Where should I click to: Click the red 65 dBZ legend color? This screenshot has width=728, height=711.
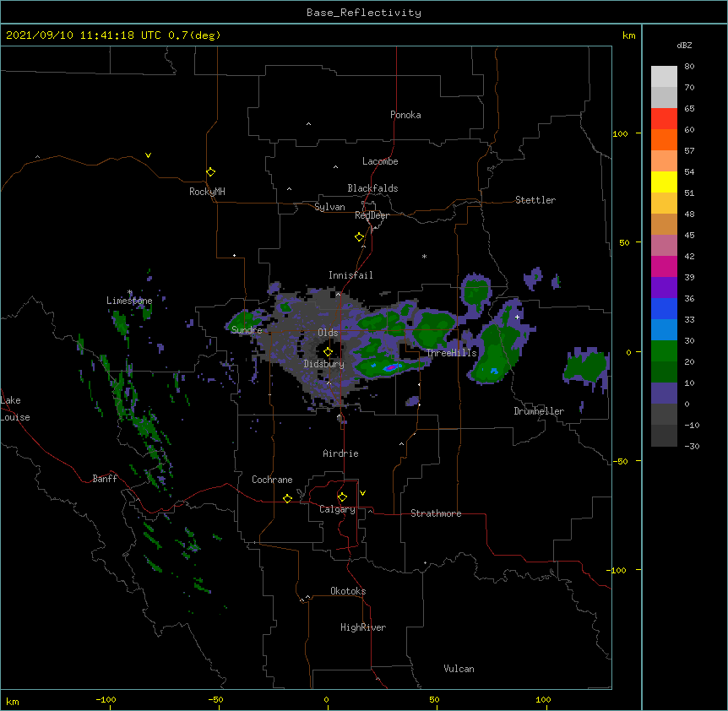point(664,118)
